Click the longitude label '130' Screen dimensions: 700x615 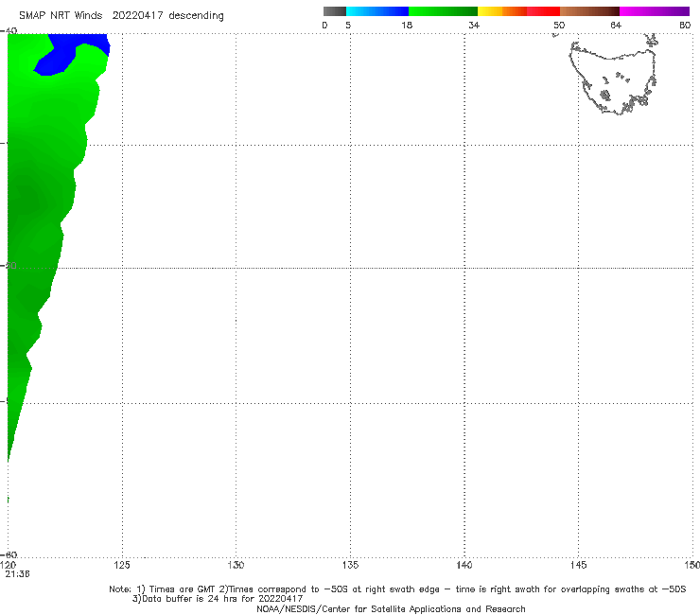click(x=236, y=566)
